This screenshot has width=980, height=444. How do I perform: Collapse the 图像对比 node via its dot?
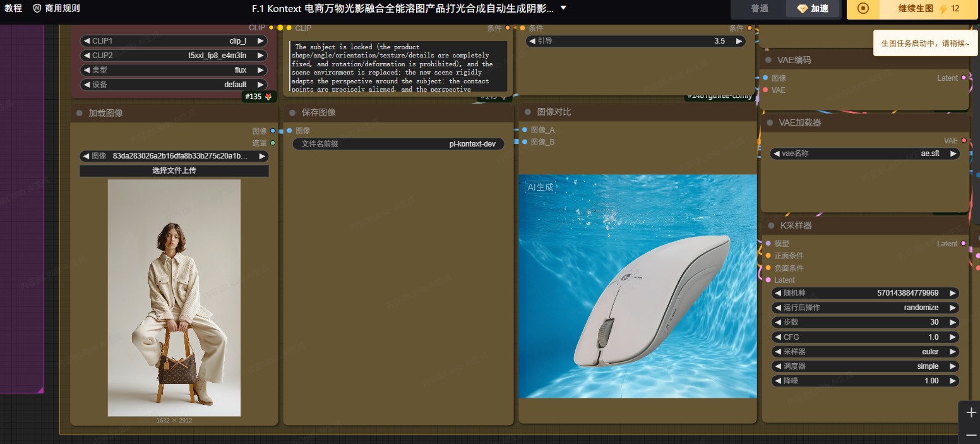coord(528,112)
